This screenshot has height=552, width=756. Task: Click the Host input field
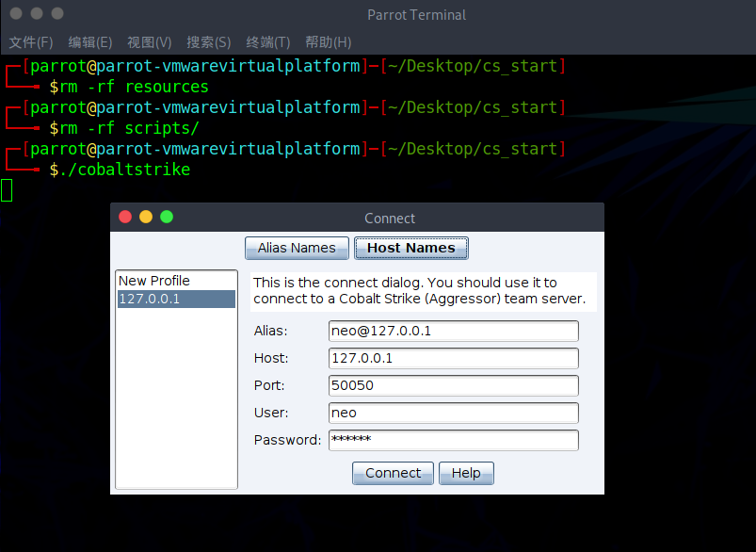[x=453, y=358]
